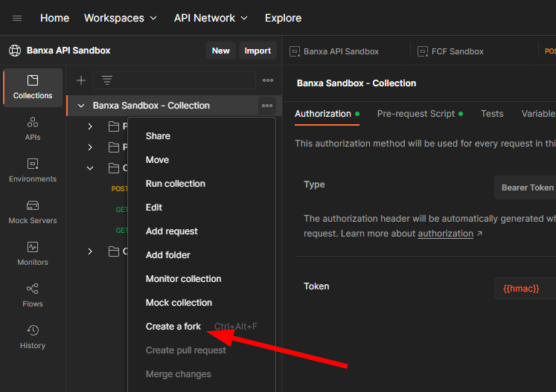
Task: Open Mock Servers in the sidebar
Action: point(33,211)
